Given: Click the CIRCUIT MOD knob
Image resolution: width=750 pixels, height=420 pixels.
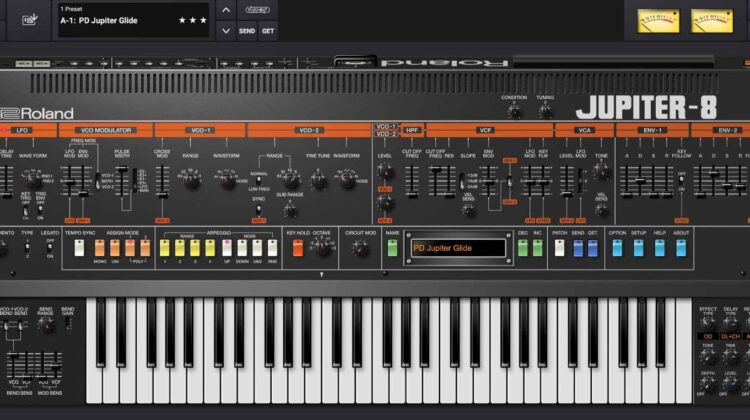Looking at the screenshot, I should click(x=360, y=248).
